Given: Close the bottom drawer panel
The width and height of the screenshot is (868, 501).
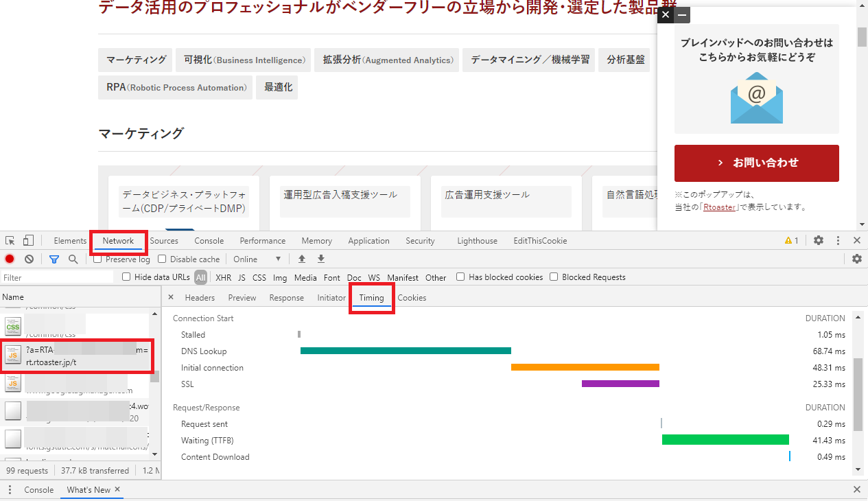Looking at the screenshot, I should (856, 490).
